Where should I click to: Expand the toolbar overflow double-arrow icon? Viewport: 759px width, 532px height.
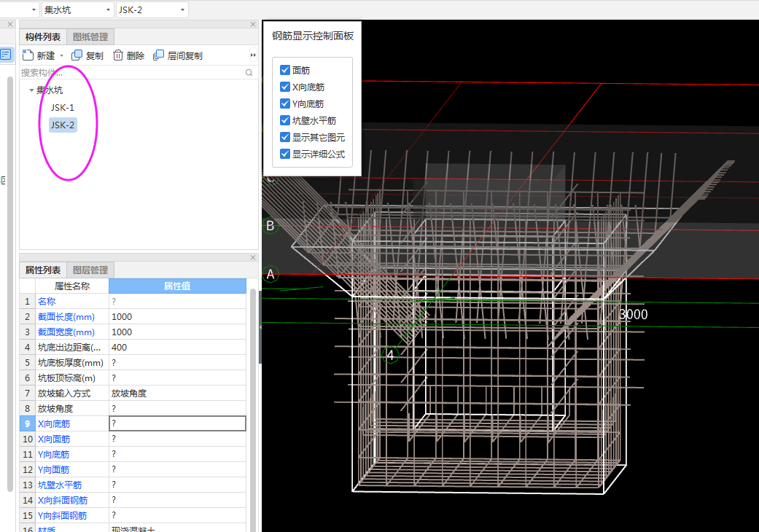(253, 55)
